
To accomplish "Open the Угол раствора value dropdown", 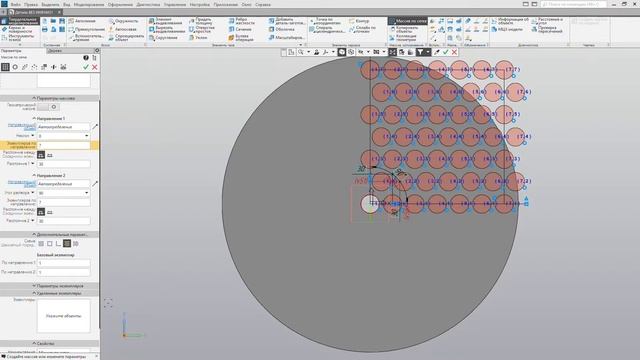I will pos(87,193).
